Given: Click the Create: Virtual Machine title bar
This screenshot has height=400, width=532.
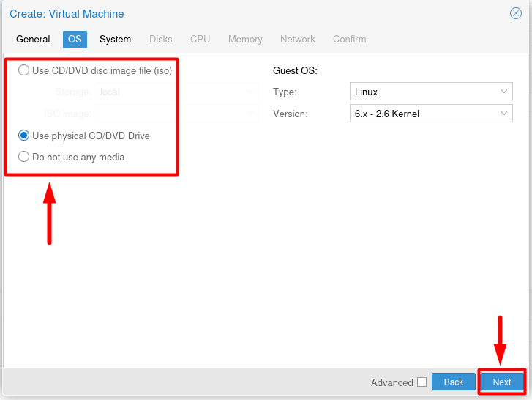Looking at the screenshot, I should (220, 14).
